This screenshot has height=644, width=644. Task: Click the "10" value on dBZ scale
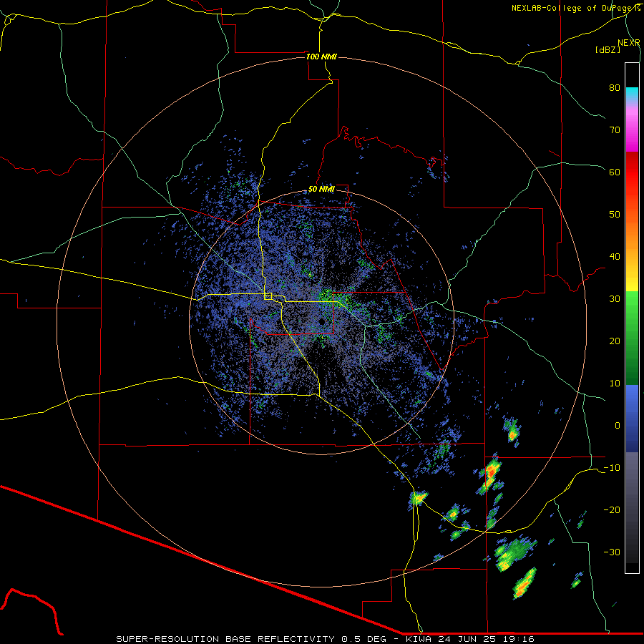[x=615, y=384]
